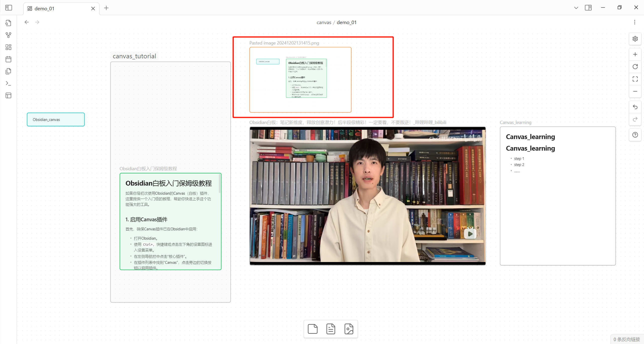Add media from vault to canvas
This screenshot has height=344, width=644.
(x=349, y=329)
